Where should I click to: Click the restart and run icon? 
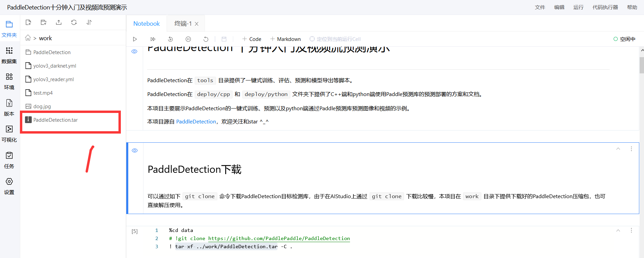170,39
